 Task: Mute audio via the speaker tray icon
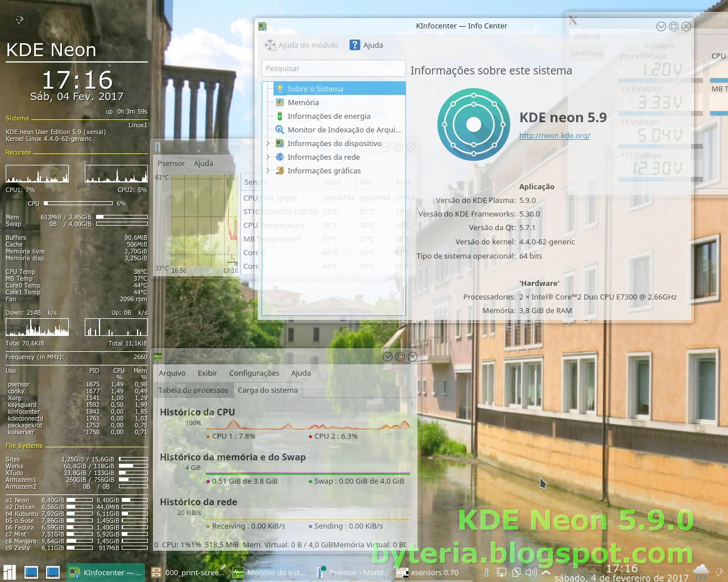point(531,572)
